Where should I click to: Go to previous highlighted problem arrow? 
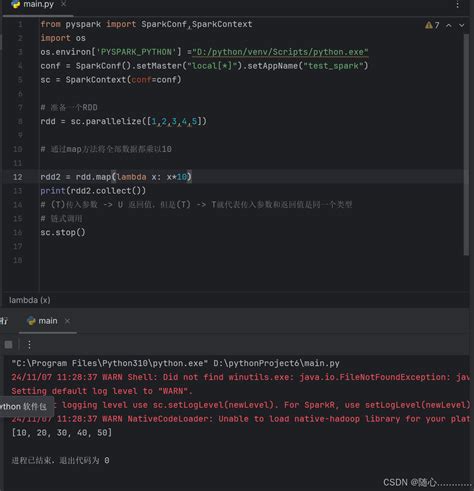point(449,25)
